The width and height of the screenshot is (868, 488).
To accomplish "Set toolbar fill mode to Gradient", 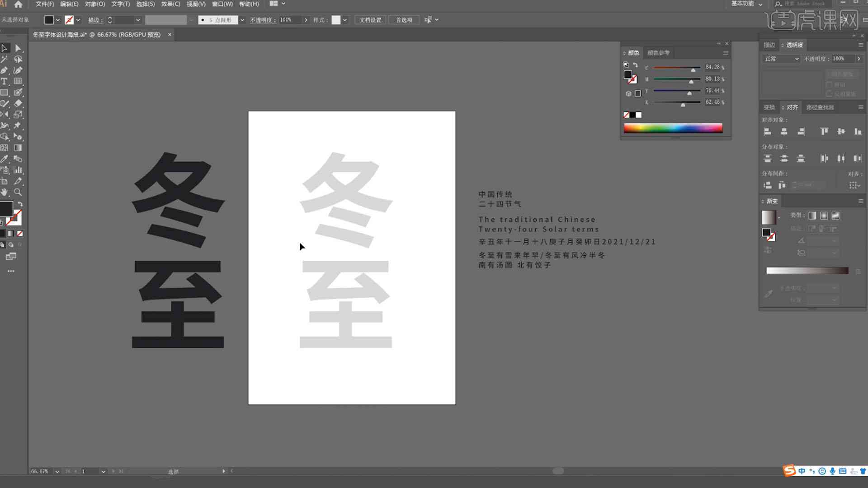I will (x=11, y=234).
